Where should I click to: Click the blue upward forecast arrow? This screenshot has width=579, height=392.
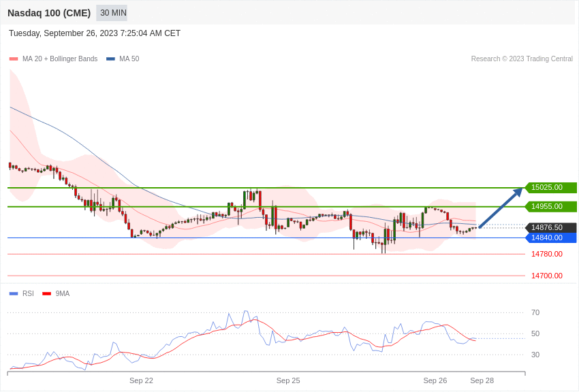coord(501,208)
